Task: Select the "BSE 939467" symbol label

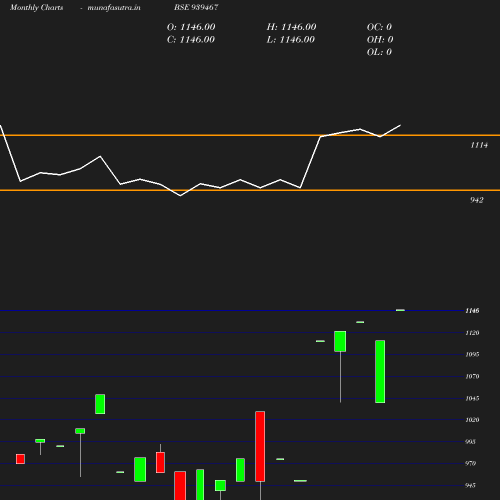Action: pyautogui.click(x=196, y=7)
